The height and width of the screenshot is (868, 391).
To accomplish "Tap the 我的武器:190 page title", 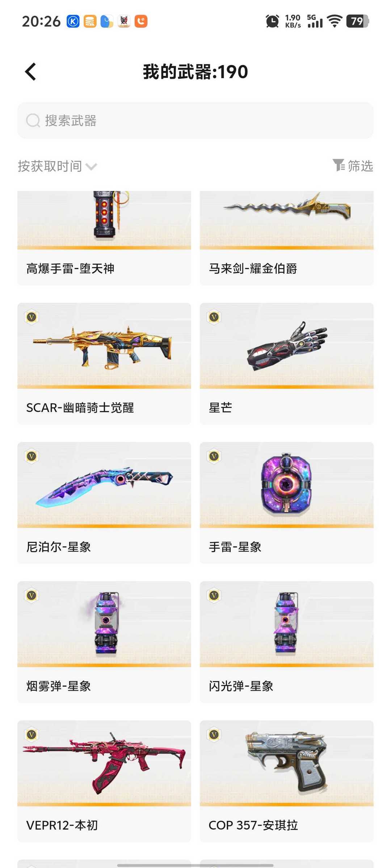I will (195, 72).
